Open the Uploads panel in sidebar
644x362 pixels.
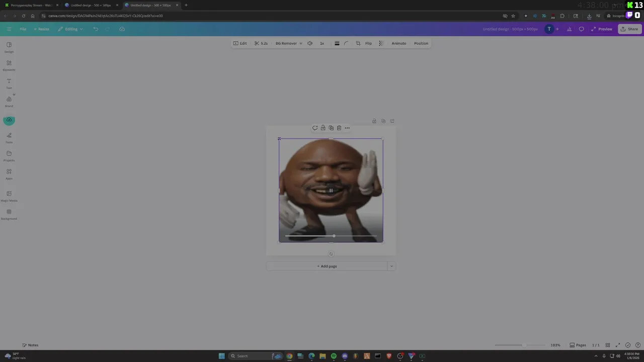[9, 120]
